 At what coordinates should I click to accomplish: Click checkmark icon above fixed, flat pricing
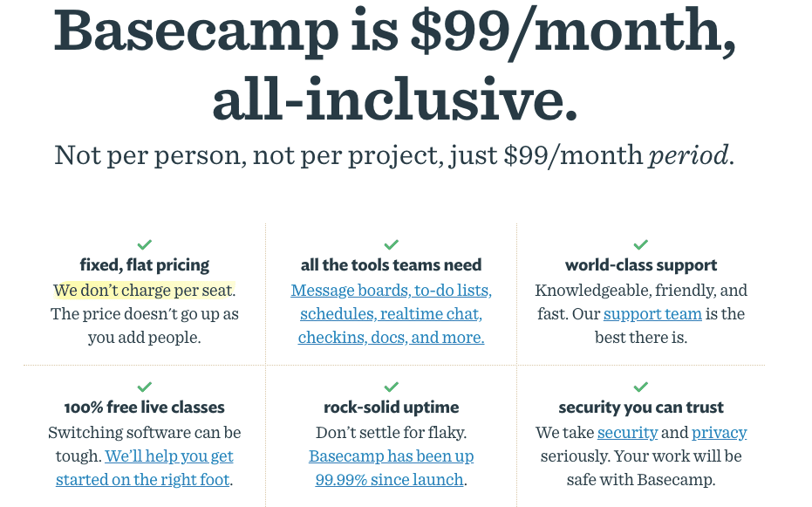145,244
